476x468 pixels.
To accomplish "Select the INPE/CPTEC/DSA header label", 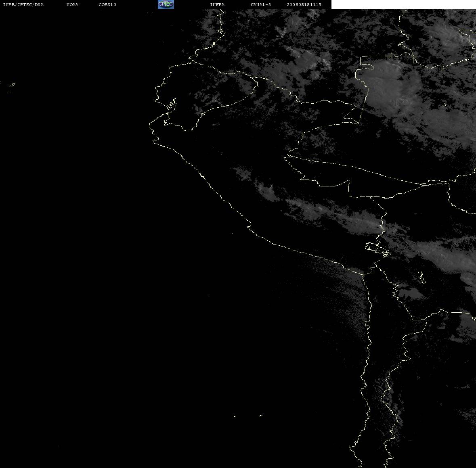I will pyautogui.click(x=23, y=4).
